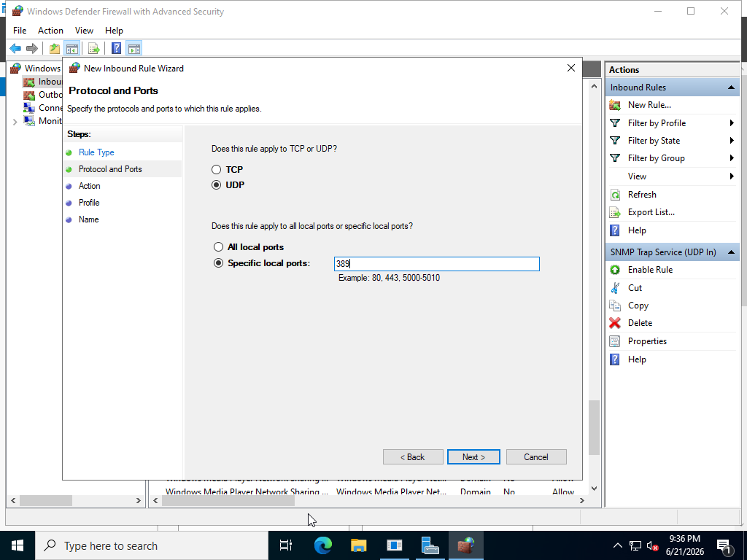Expand the Filter by Group submenu arrow

tap(732, 158)
